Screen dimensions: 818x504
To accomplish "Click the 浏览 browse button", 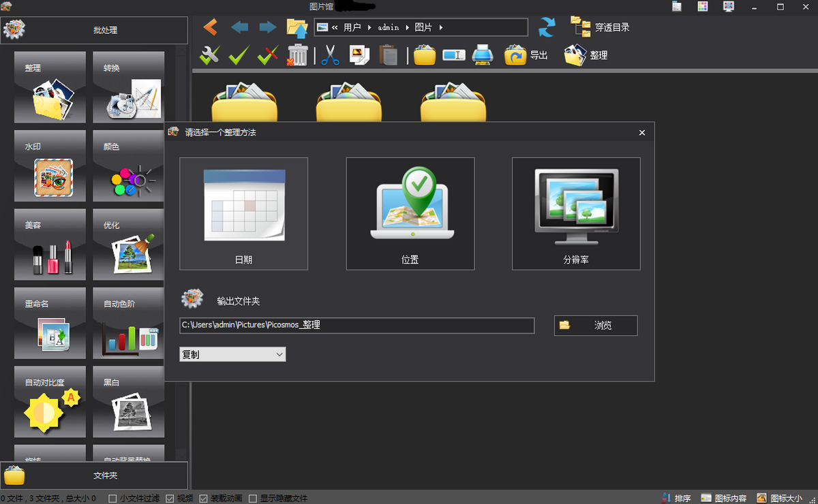I will (x=596, y=326).
